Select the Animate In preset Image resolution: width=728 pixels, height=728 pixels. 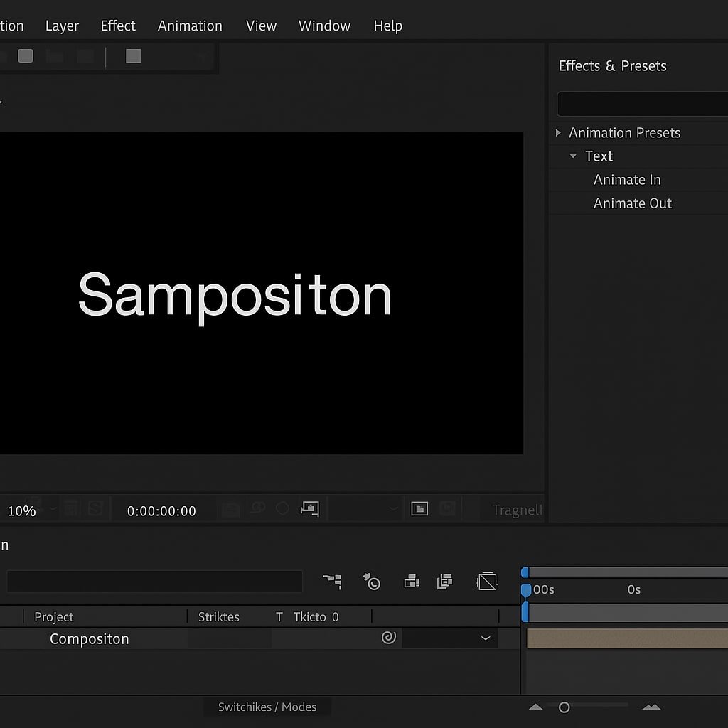tap(627, 180)
